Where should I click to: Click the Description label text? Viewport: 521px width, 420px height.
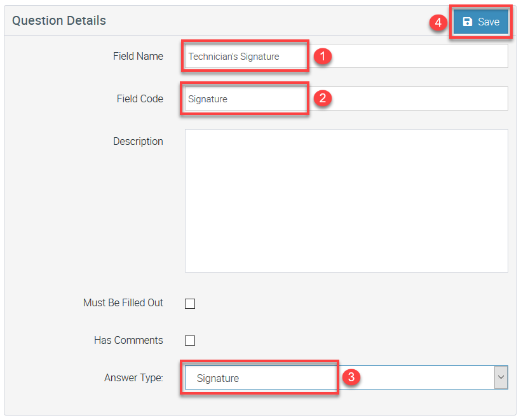pos(138,141)
